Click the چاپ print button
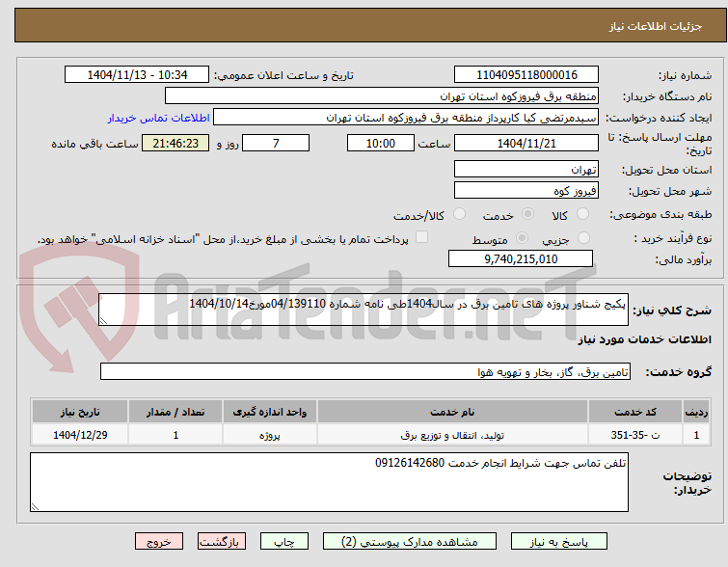Viewport: 728px width, 567px height. 284,542
